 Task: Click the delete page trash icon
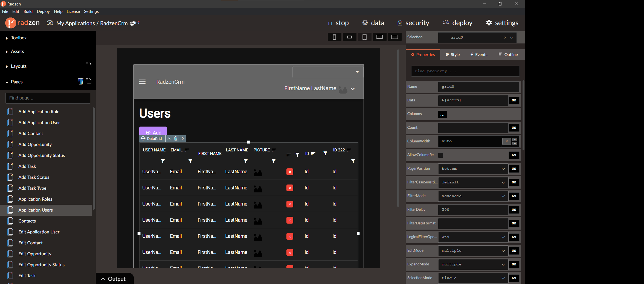80,81
